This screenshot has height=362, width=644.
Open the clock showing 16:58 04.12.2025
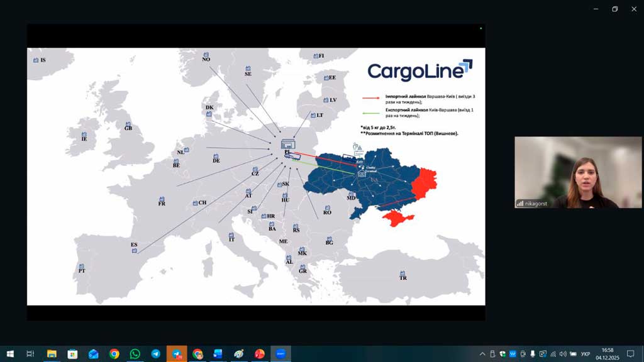[607, 354]
